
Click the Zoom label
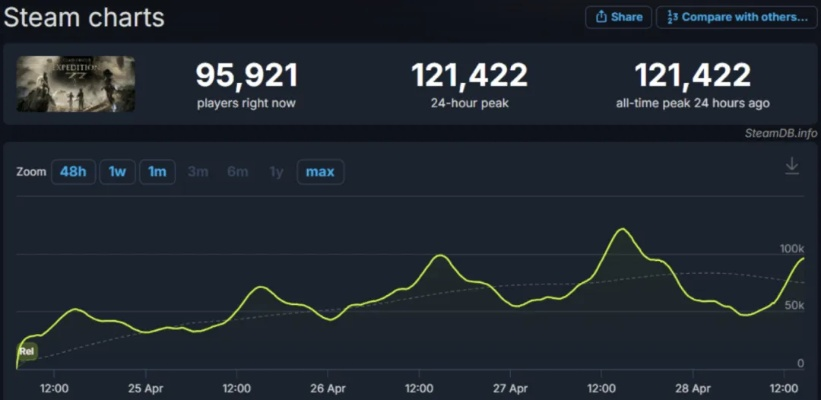31,172
